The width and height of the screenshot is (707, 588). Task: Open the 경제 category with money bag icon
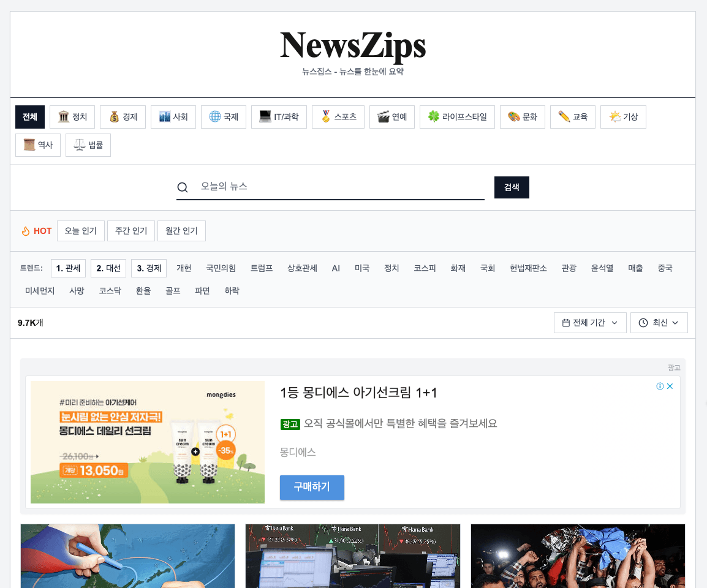coord(123,117)
